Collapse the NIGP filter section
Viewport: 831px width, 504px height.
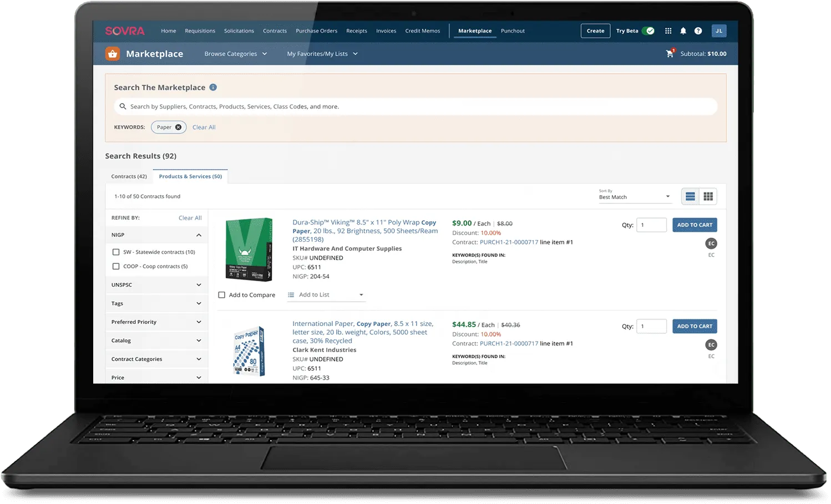click(156, 235)
